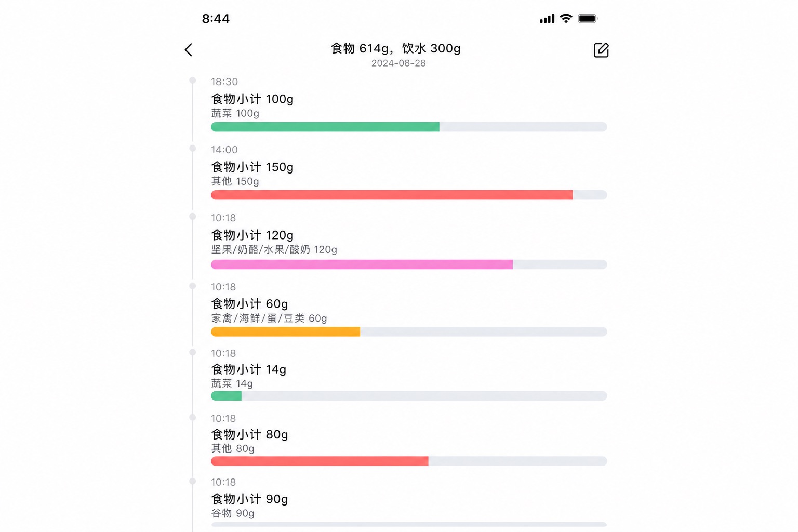This screenshot has width=798, height=532.
Task: Tap the Wi-Fi status icon
Action: pos(566,19)
